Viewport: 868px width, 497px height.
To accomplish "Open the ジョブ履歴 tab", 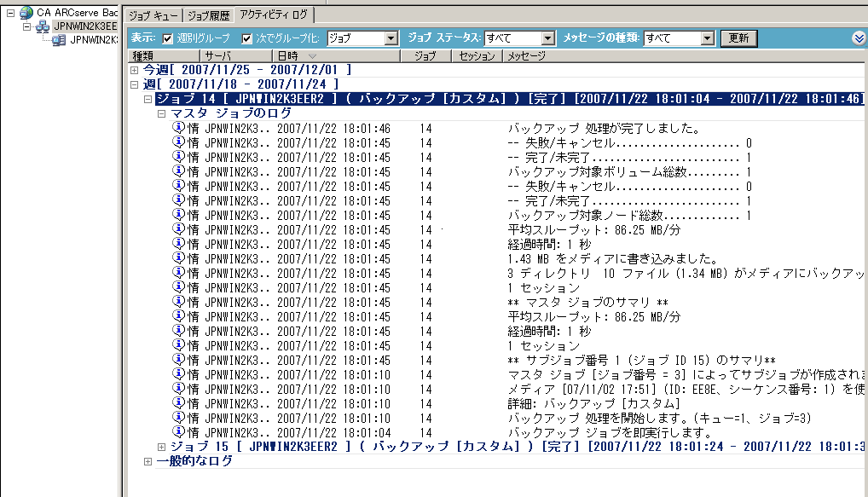I will click(x=208, y=14).
